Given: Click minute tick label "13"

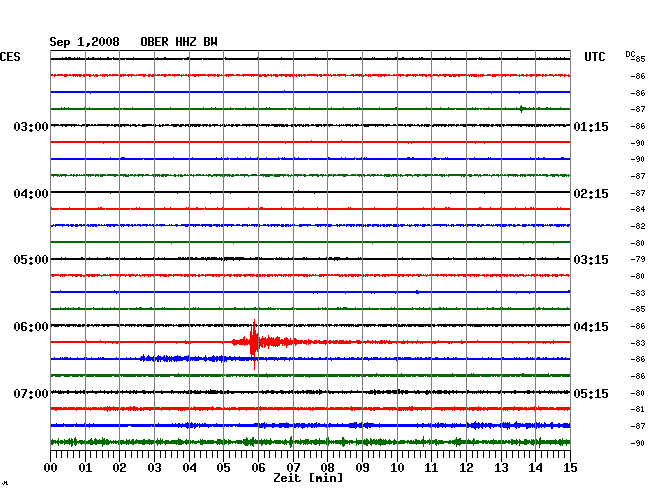Looking at the screenshot, I should coord(501,468).
